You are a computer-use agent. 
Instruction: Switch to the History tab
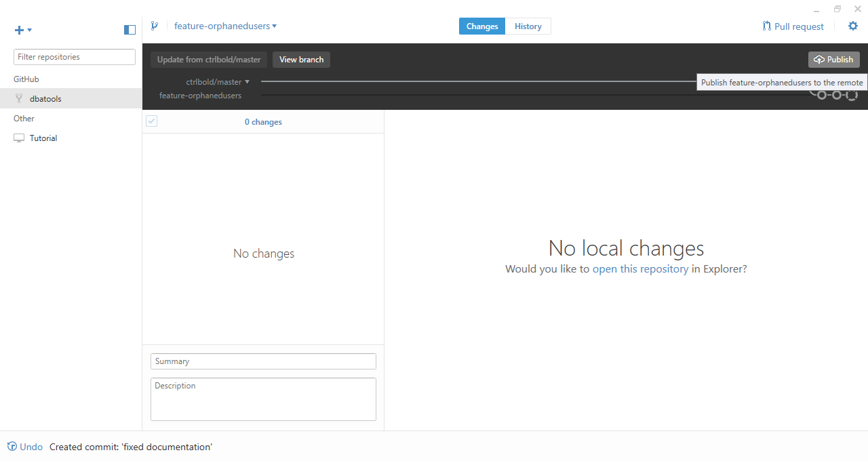[528, 26]
